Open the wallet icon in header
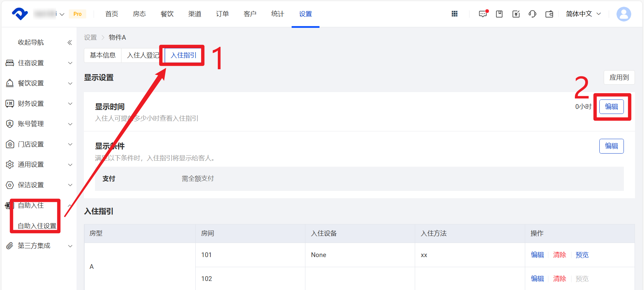 549,14
